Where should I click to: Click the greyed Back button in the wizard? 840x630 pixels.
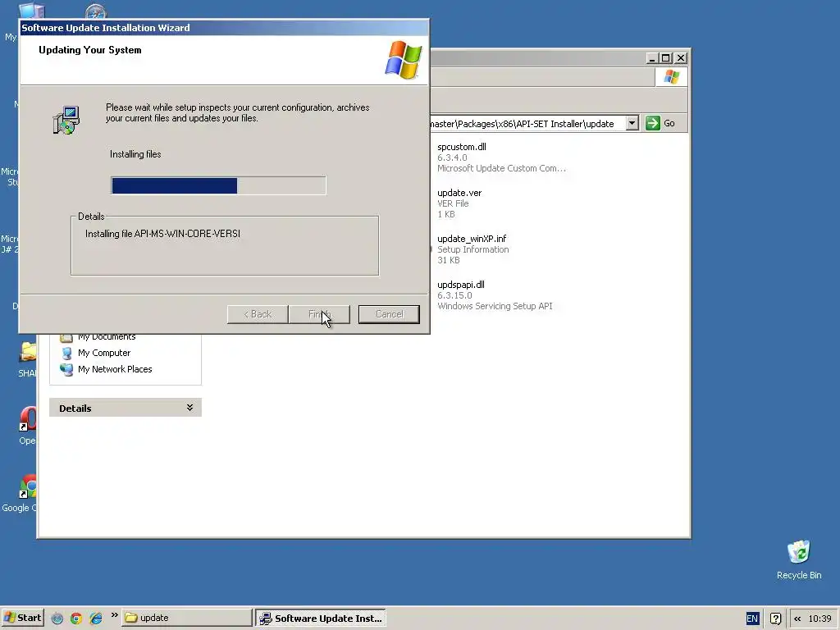click(x=258, y=314)
